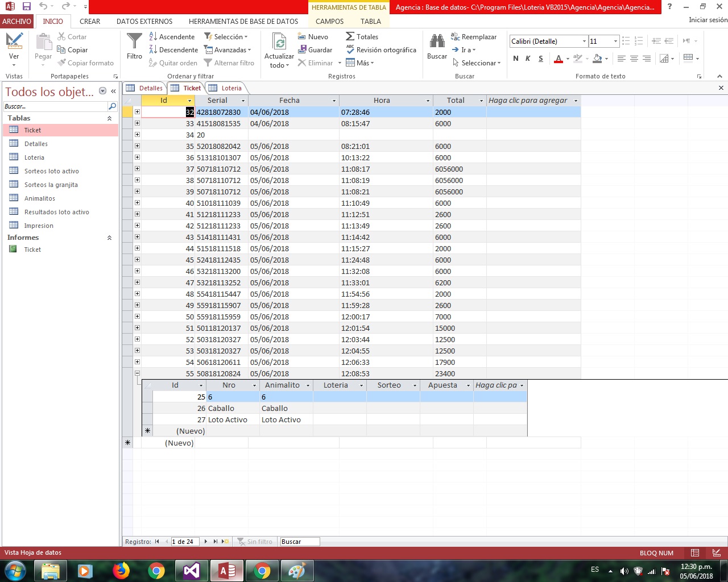Image resolution: width=728 pixels, height=582 pixels.
Task: Click the Filtro funnel icon
Action: 134,42
